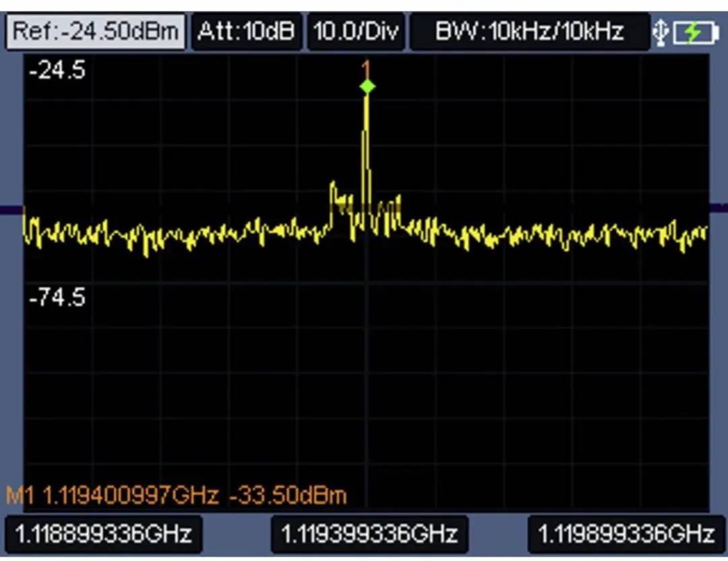Select the green marker 1 diamond on the peak

pos(367,86)
